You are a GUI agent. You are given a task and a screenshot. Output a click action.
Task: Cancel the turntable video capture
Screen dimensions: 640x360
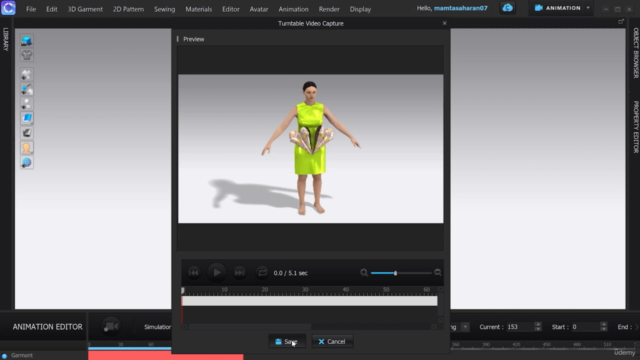click(x=332, y=341)
